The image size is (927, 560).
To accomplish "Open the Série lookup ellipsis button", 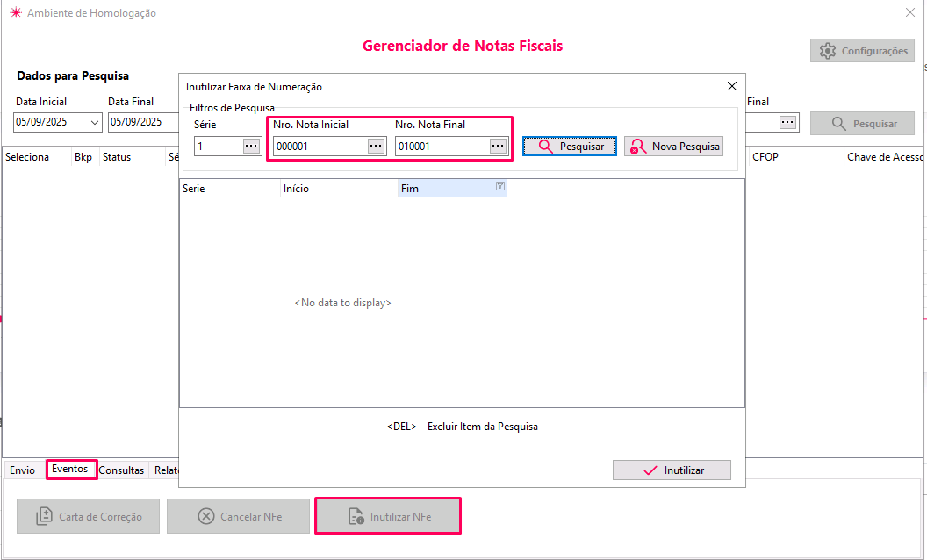I will click(x=252, y=147).
